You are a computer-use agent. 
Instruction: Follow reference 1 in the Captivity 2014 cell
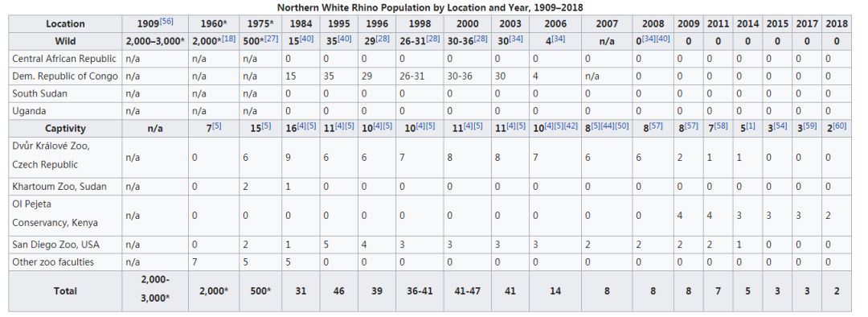[750, 126]
